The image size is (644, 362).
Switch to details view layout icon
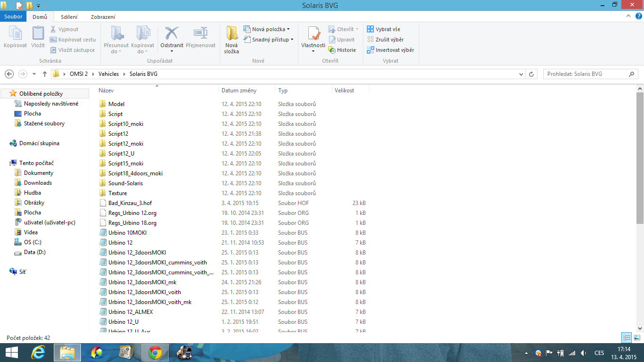[x=627, y=337]
